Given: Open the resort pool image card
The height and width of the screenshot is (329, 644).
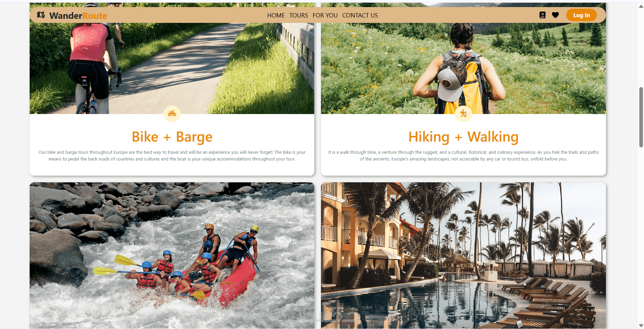Looking at the screenshot, I should point(463,256).
